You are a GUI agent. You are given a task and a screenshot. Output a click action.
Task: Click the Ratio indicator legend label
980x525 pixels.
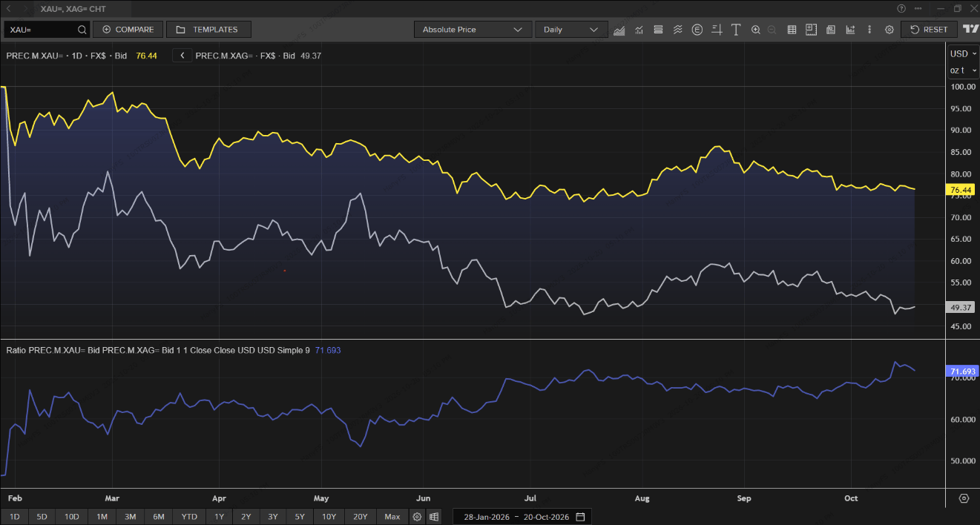pyautogui.click(x=158, y=350)
